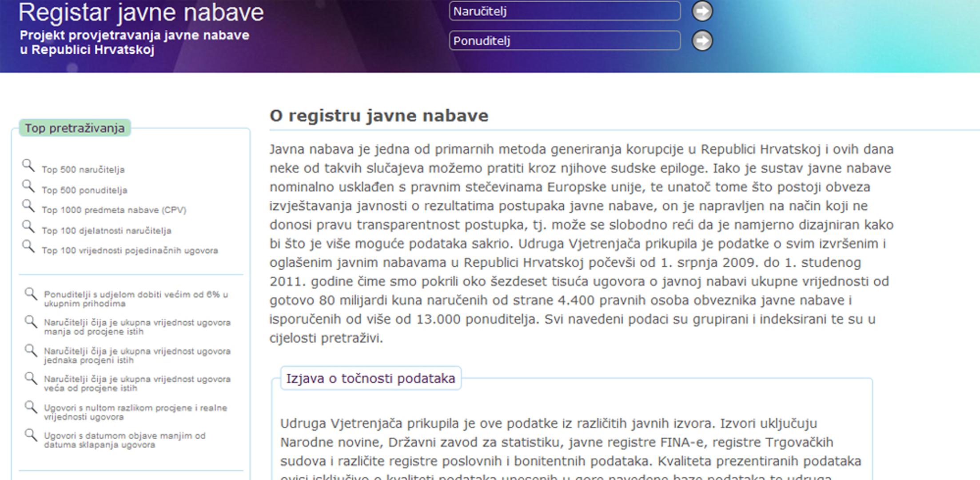Open Top 100 djelatnosti naručitelja link
Screen dimensions: 980x480
coord(106,231)
